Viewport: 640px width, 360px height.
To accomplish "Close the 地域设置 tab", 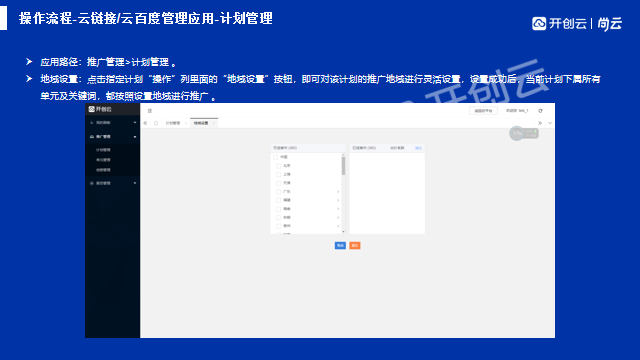I will pos(214,123).
